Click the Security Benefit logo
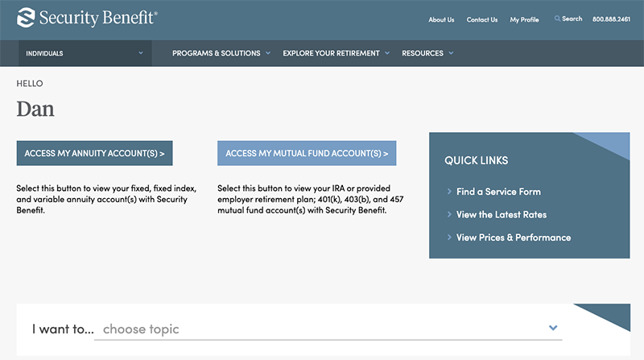 pyautogui.click(x=87, y=18)
